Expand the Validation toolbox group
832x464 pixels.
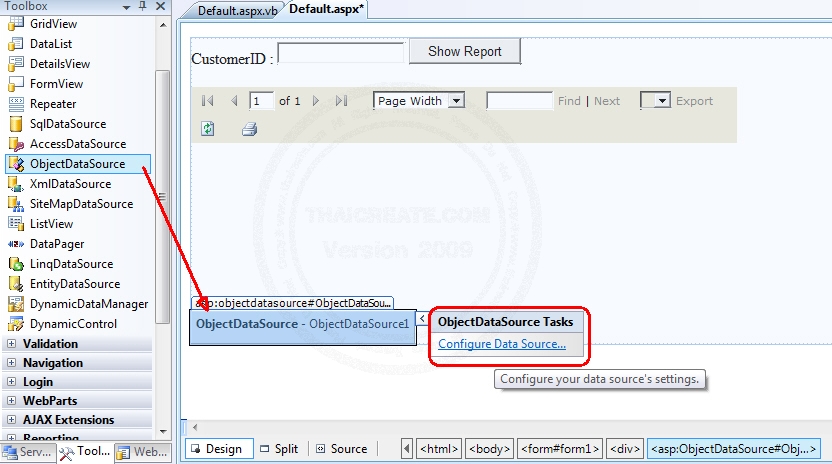(x=11, y=343)
